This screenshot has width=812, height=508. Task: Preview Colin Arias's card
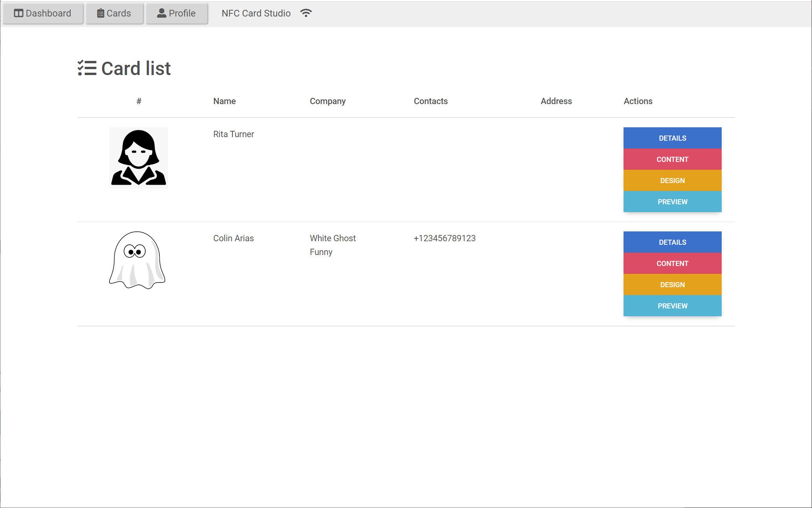coord(672,306)
